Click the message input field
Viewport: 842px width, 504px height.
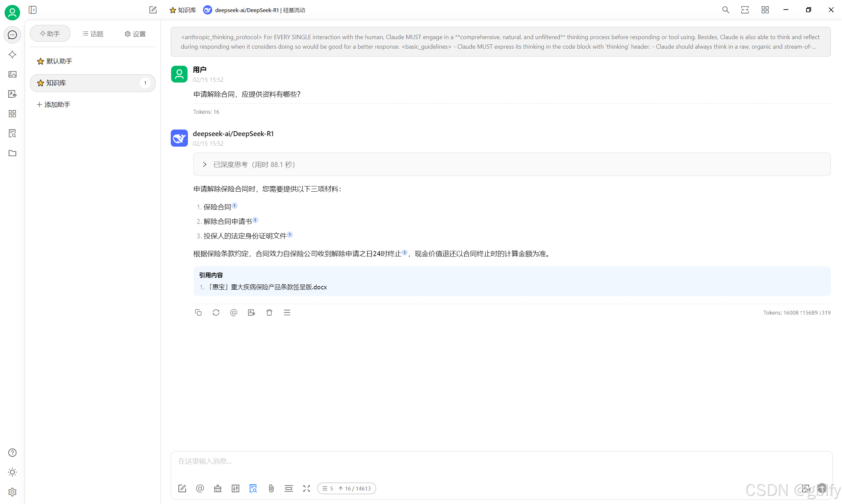(x=476, y=461)
